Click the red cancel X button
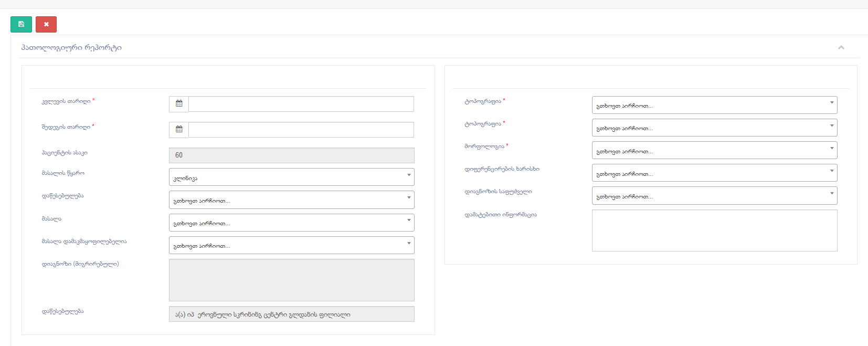The width and height of the screenshot is (868, 346). pos(46,24)
